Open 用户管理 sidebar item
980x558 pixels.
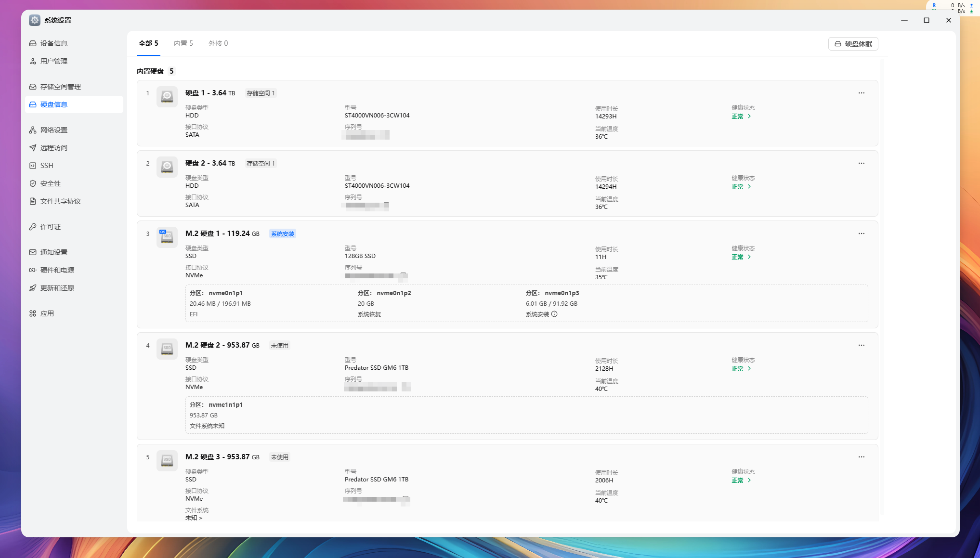53,61
